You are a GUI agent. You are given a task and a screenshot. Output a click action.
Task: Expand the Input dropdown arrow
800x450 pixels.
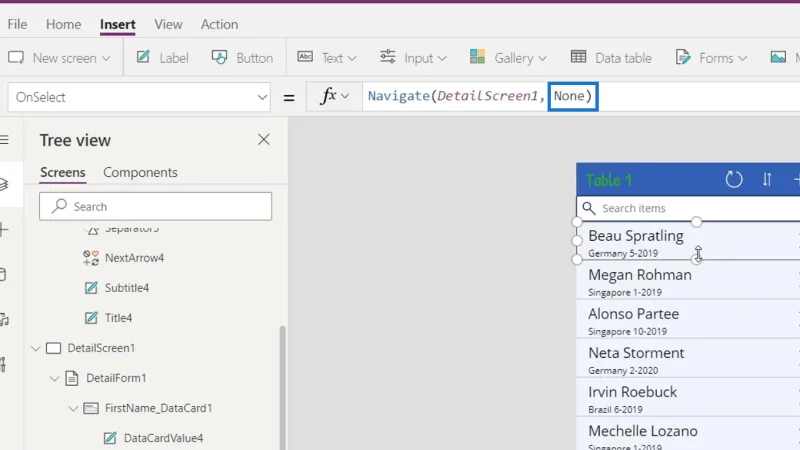tap(442, 59)
